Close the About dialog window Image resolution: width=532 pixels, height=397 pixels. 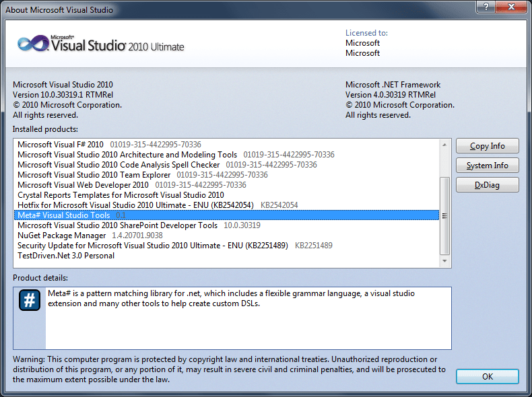(x=511, y=7)
